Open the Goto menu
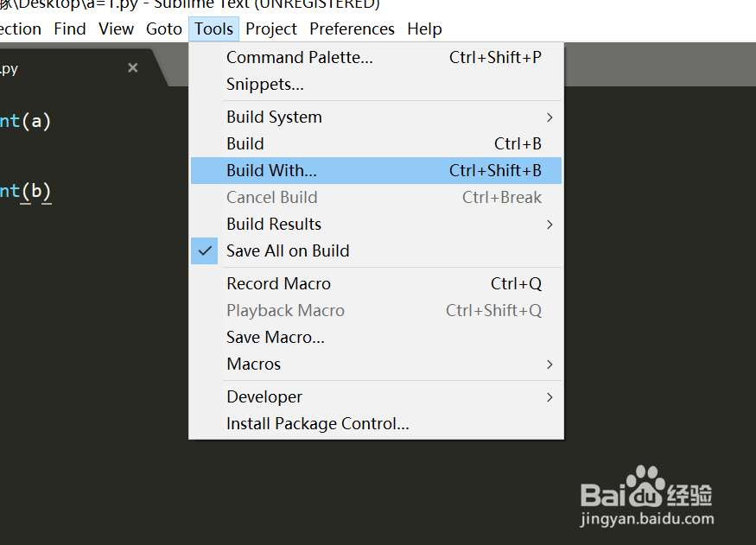 pyautogui.click(x=164, y=29)
